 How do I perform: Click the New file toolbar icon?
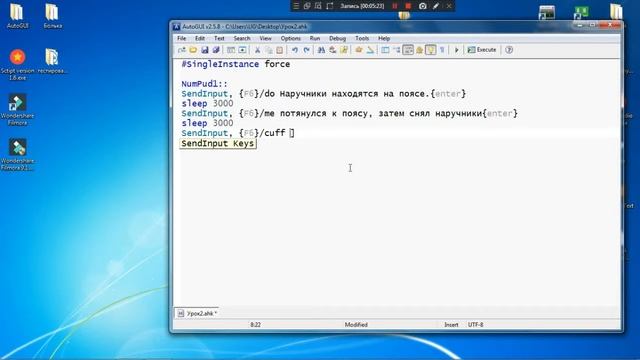(x=182, y=50)
